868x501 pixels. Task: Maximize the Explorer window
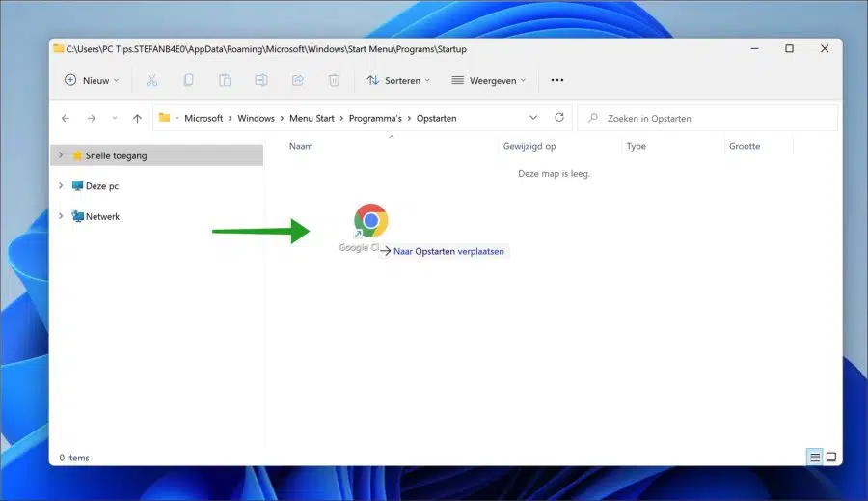pos(789,49)
